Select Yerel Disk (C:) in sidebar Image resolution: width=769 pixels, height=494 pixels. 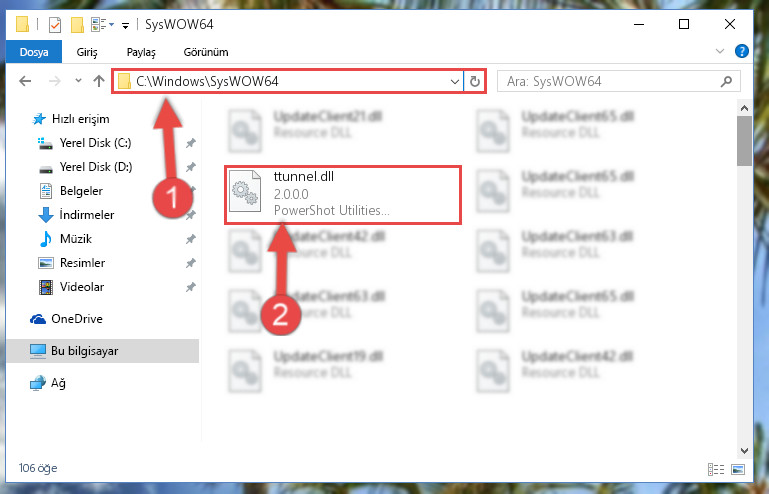click(x=95, y=143)
